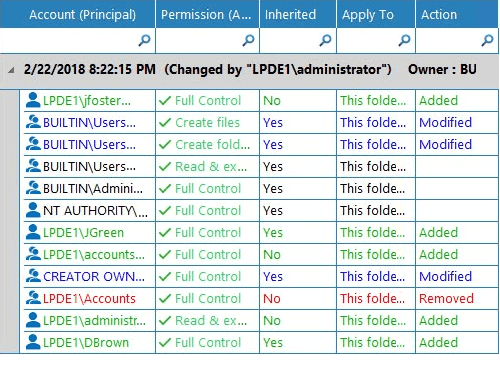Collapse the 2/22/2018 8:22:15 PM group
This screenshot has height=390, width=500.
click(11, 70)
